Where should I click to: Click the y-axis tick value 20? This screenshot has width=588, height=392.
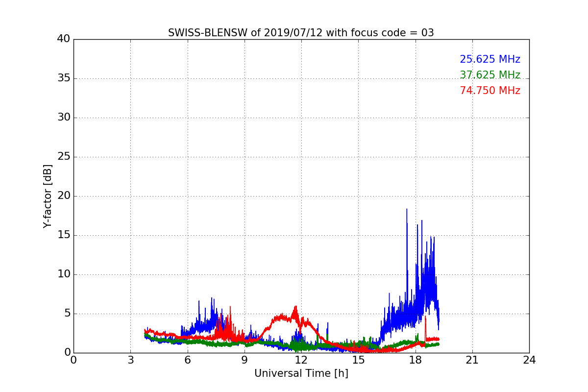(x=64, y=196)
